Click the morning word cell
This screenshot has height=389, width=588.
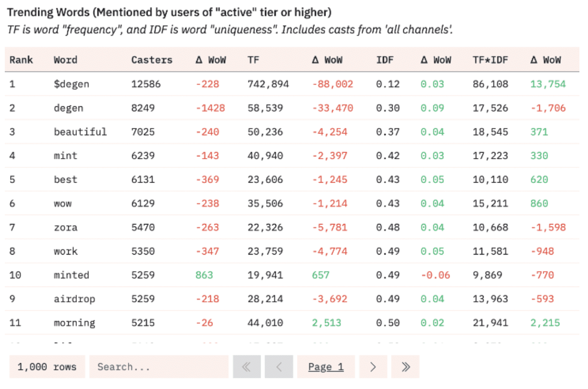[74, 323]
